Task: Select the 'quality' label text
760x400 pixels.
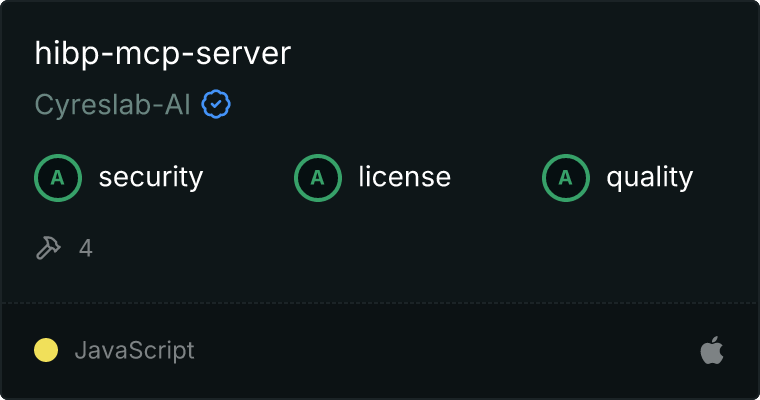Action: click(650, 177)
